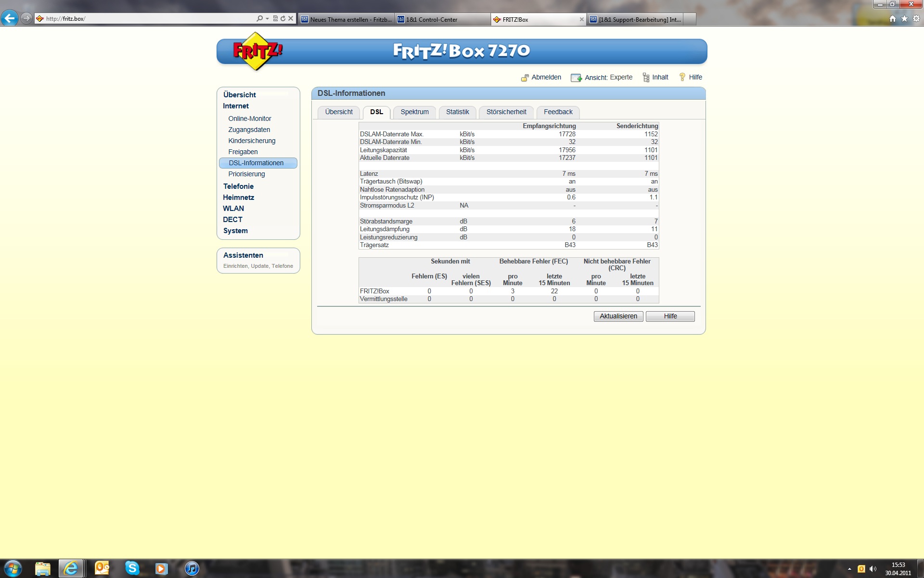Click the Abmelden lock icon
924x578 pixels.
click(525, 78)
